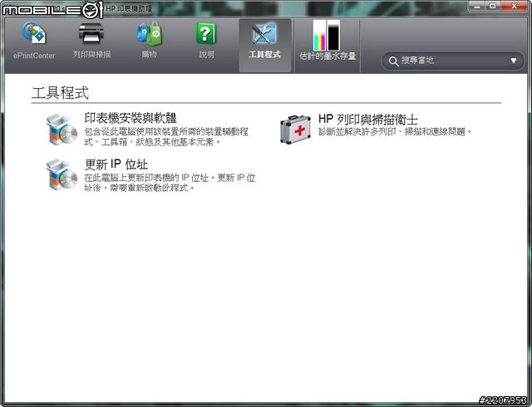
Task: Click the 工具程式 tab label
Action: [264, 54]
